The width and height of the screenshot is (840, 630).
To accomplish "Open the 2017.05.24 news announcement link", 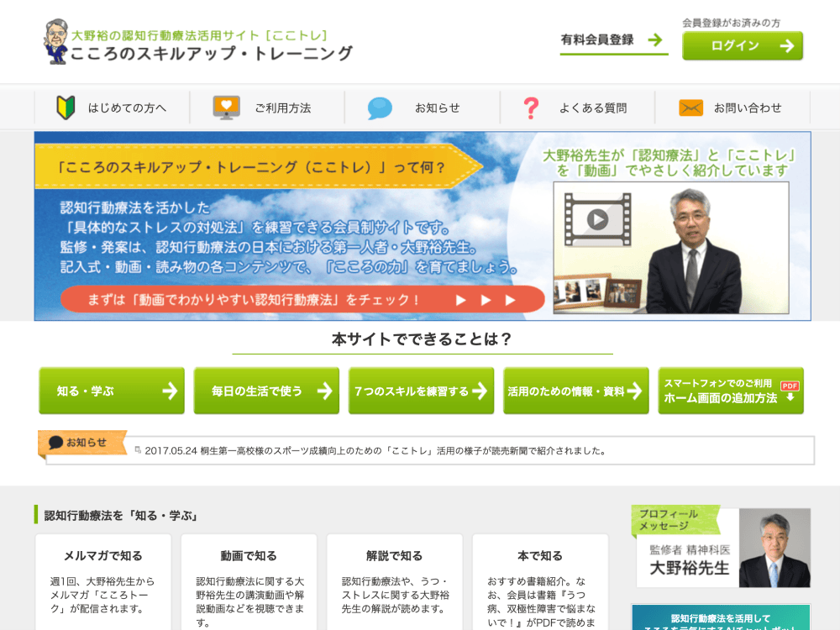I will (375, 450).
